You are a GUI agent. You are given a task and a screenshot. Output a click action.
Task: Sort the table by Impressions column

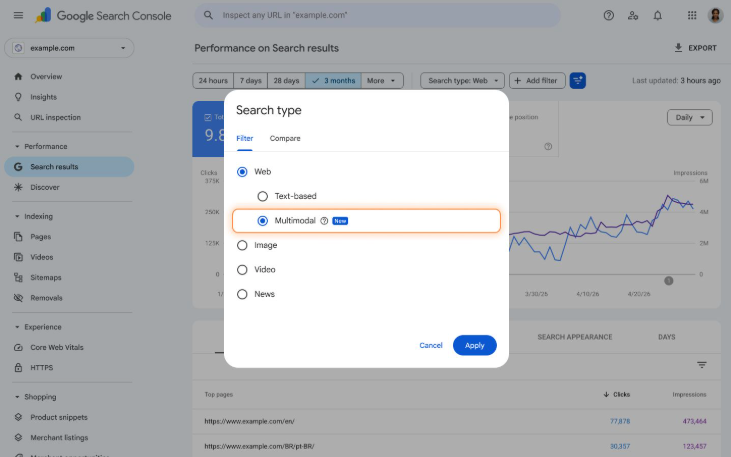click(689, 395)
